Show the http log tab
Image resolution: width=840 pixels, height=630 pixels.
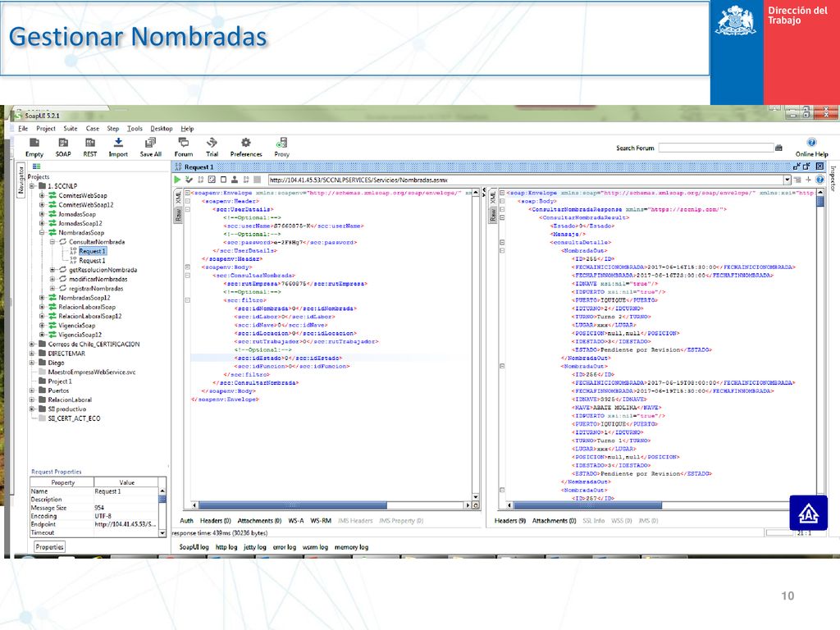click(x=226, y=547)
